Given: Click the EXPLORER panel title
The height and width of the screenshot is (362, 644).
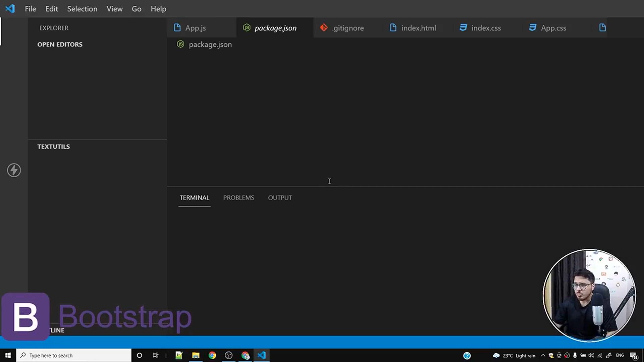Looking at the screenshot, I should (x=54, y=28).
